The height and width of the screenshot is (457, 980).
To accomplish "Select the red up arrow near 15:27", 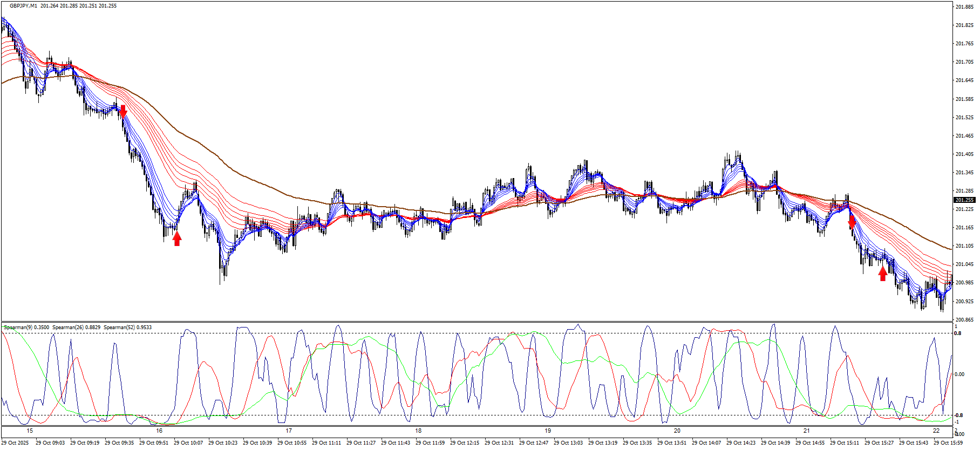I will (883, 274).
